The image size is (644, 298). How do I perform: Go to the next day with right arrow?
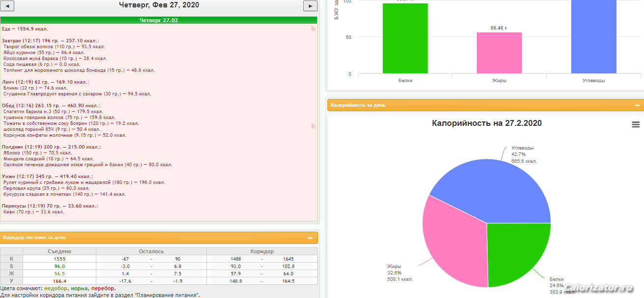point(310,6)
